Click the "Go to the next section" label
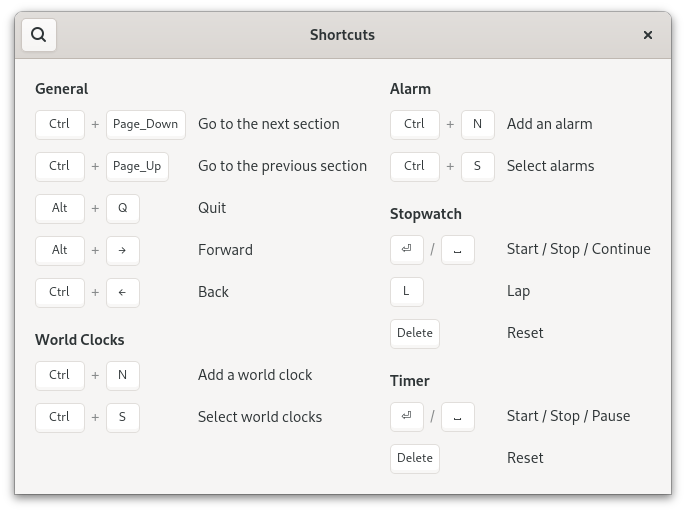Viewport: 686px width, 512px height. (x=269, y=124)
